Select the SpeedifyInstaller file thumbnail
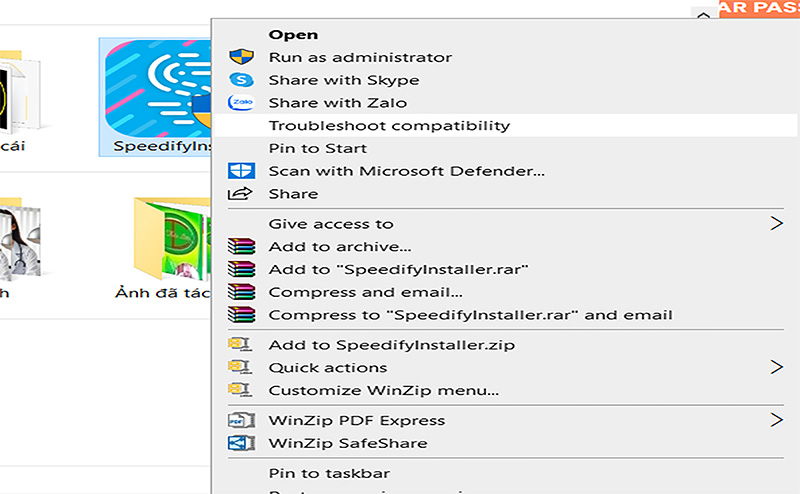800x494 pixels. point(155,97)
